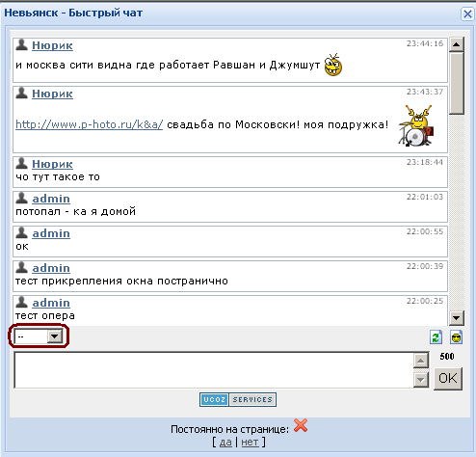The image size is (476, 457).
Task: Click inside the message text input area
Action: (214, 370)
